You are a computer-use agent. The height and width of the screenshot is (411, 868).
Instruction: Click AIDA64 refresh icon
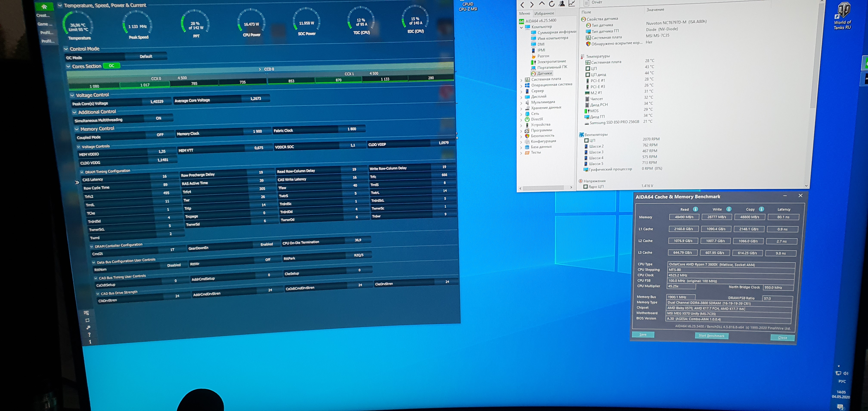pyautogui.click(x=552, y=4)
